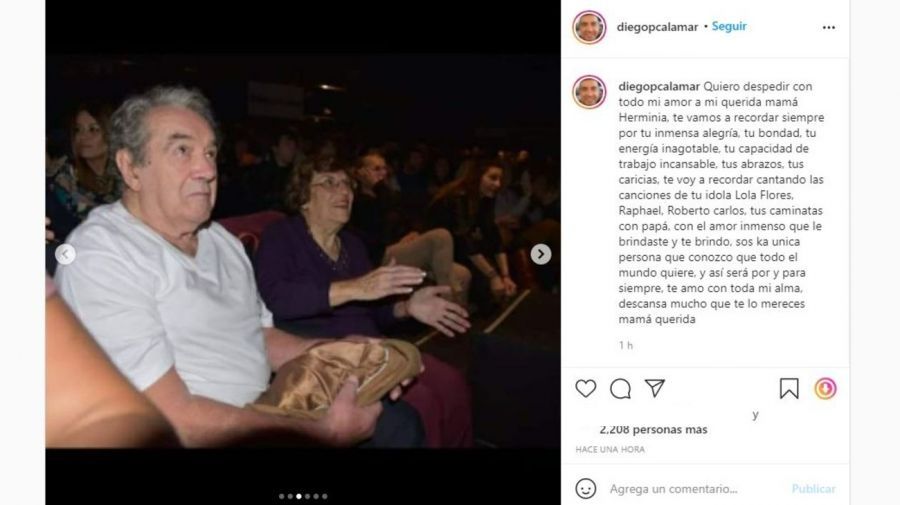Open the diegopcalamar header profile picture
Screen dimensions: 900x505
[589, 27]
